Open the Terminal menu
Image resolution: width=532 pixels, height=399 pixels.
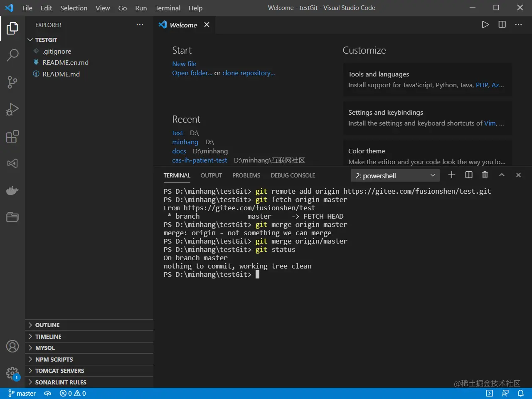(167, 8)
